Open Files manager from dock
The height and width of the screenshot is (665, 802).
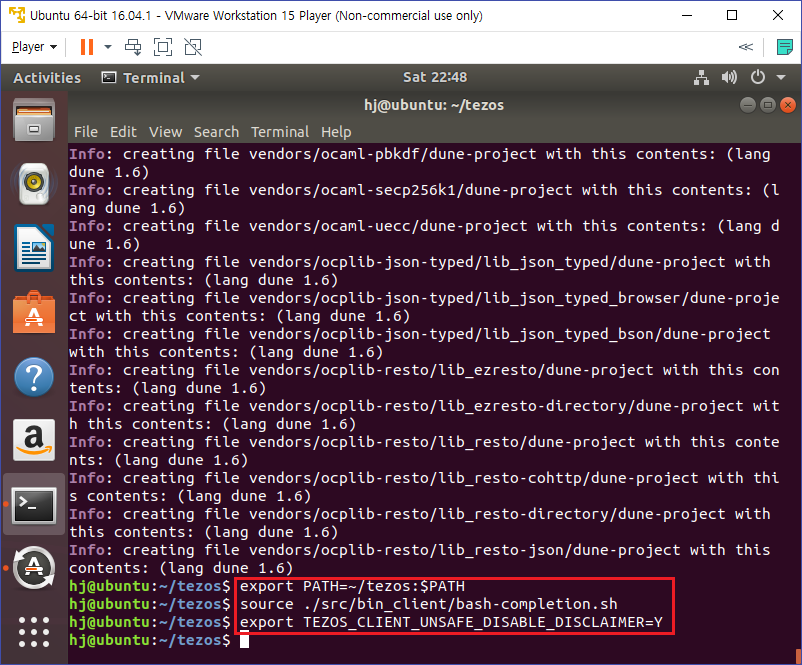click(x=34, y=120)
